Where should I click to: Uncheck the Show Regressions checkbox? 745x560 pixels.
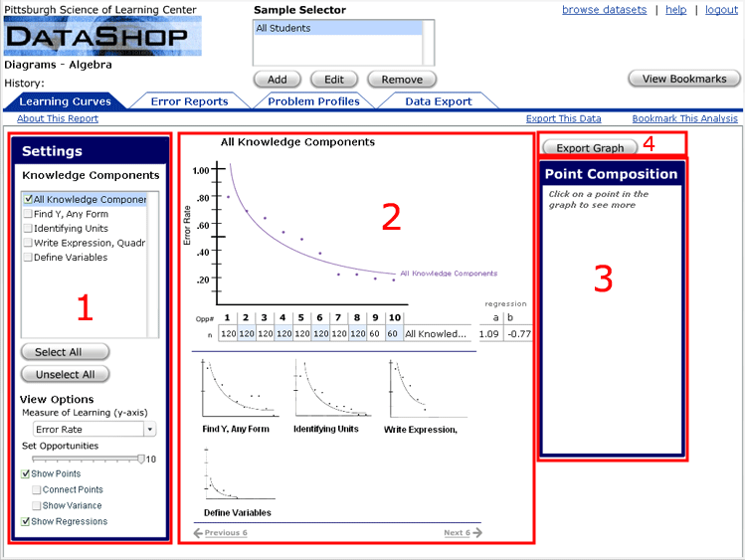[x=27, y=522]
